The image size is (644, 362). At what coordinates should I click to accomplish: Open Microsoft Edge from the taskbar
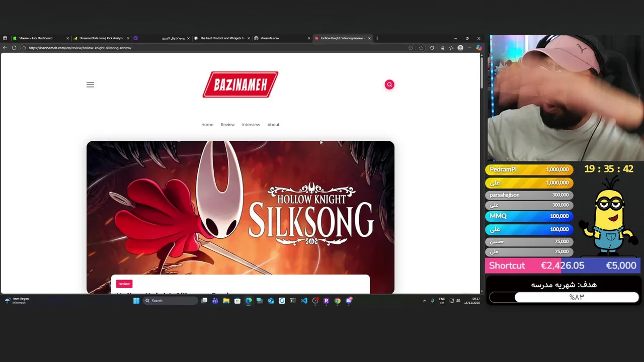point(249,301)
